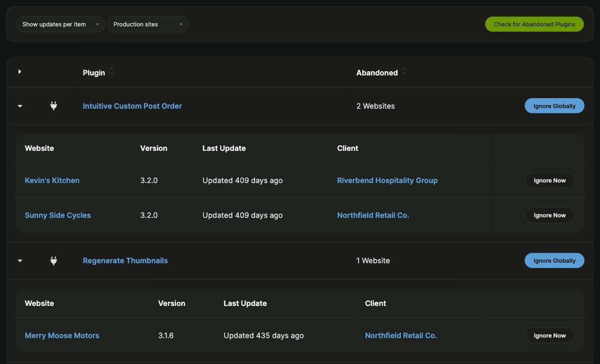The image size is (600, 364).
Task: Ignore Now for Kevin's Kitchen
Action: [x=549, y=180]
